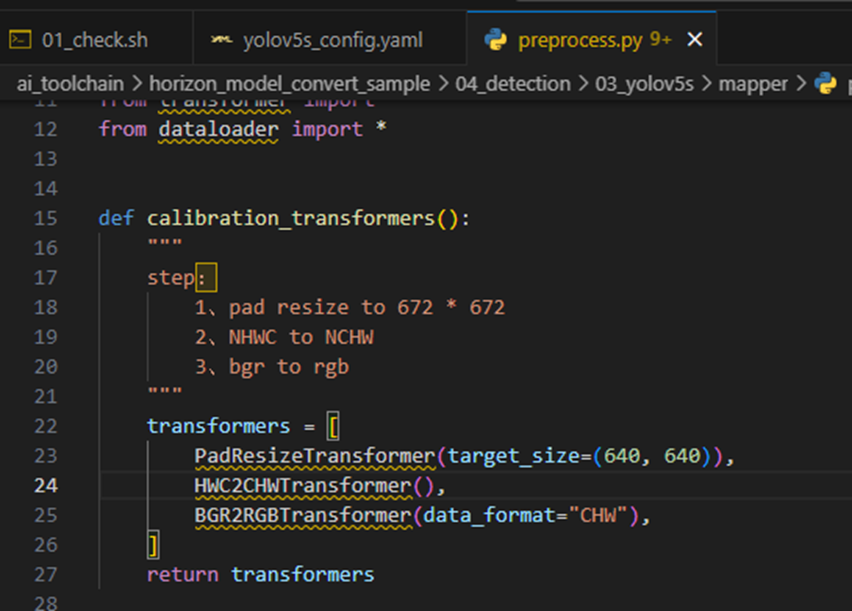Image resolution: width=852 pixels, height=611 pixels.
Task: Click the calibration_transformers function name
Action: [x=290, y=219]
